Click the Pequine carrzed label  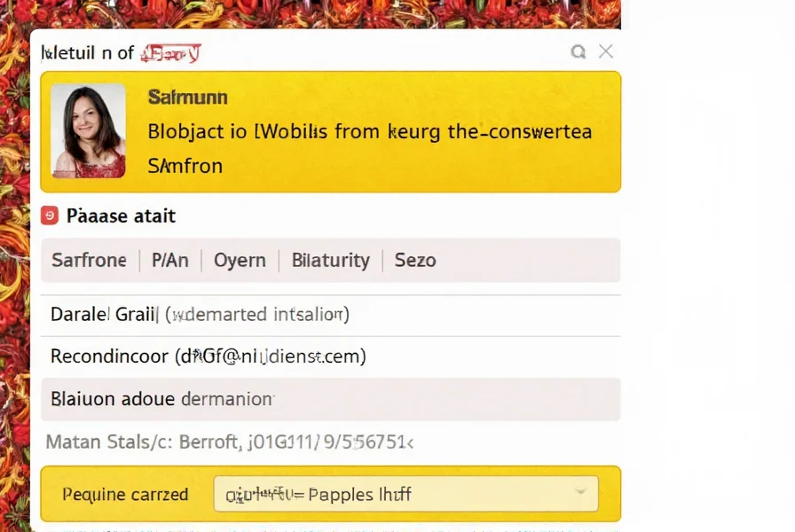(125, 494)
